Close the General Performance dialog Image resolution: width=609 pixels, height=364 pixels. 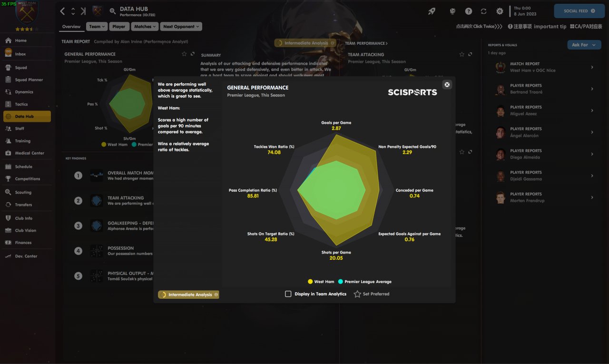(x=447, y=84)
